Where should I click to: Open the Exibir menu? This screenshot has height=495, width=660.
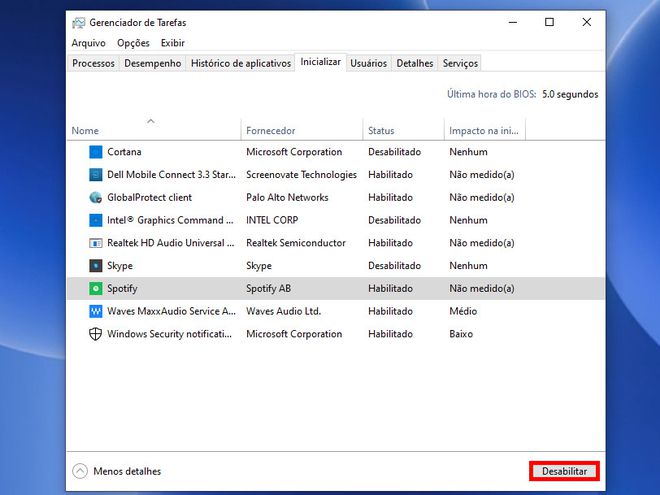point(173,43)
